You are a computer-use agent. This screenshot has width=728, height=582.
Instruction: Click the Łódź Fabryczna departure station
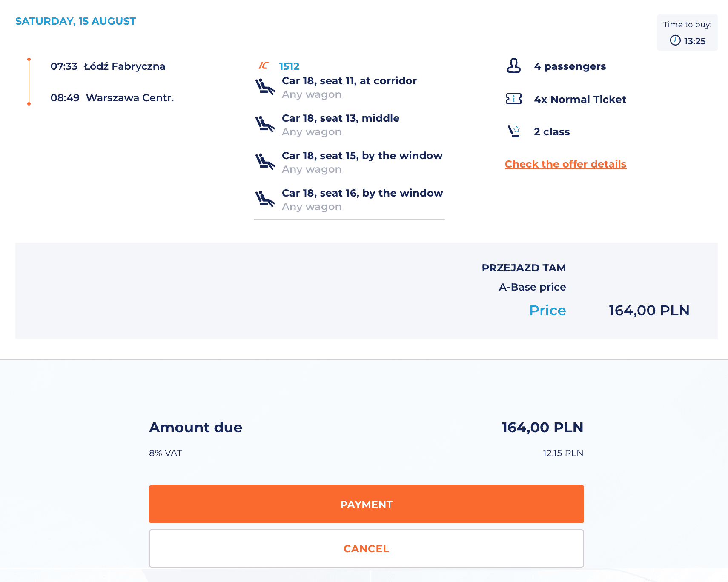124,66
